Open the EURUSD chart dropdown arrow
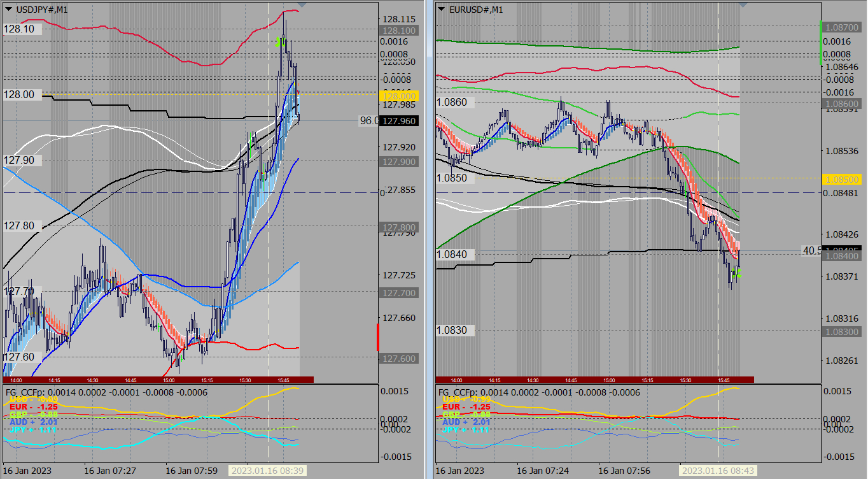This screenshot has height=479, width=868. tap(441, 9)
